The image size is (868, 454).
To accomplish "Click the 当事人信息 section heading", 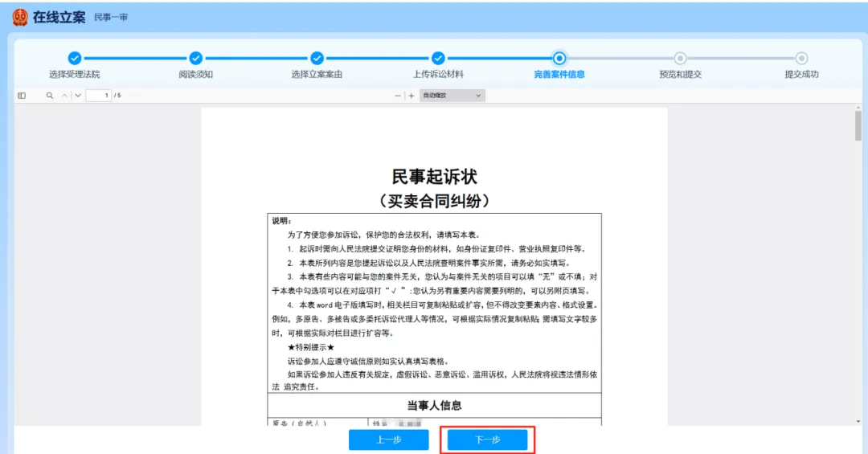I will 434,405.
